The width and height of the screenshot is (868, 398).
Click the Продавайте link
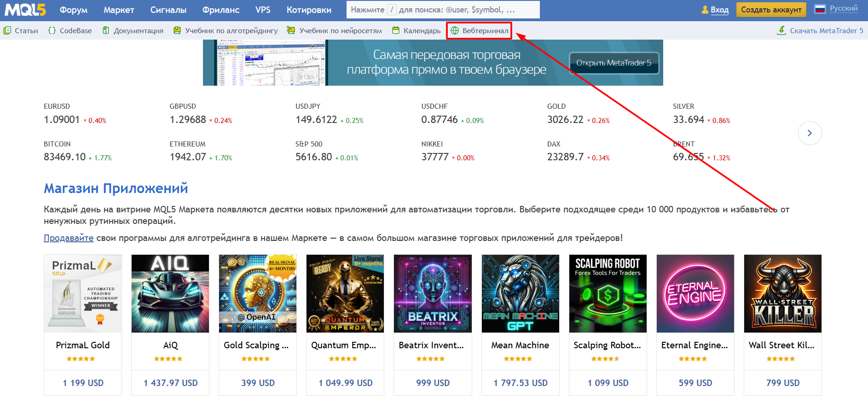pyautogui.click(x=69, y=238)
